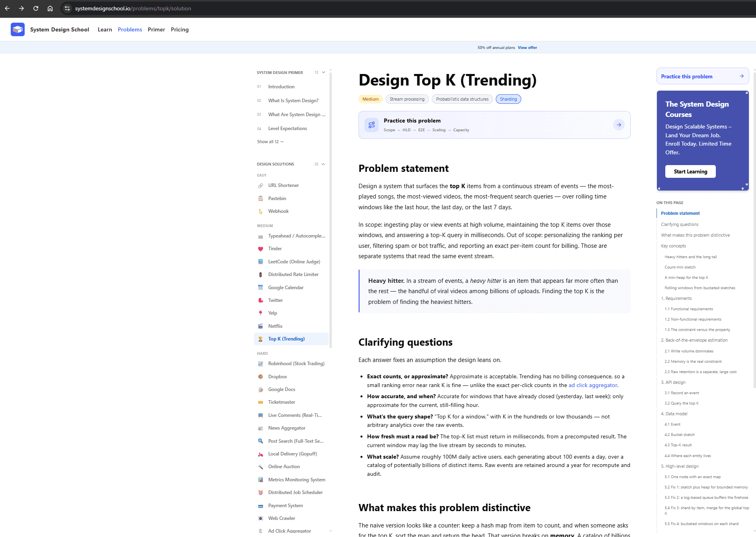Reload the page with the refresh icon
The image size is (756, 537).
pyautogui.click(x=36, y=8)
